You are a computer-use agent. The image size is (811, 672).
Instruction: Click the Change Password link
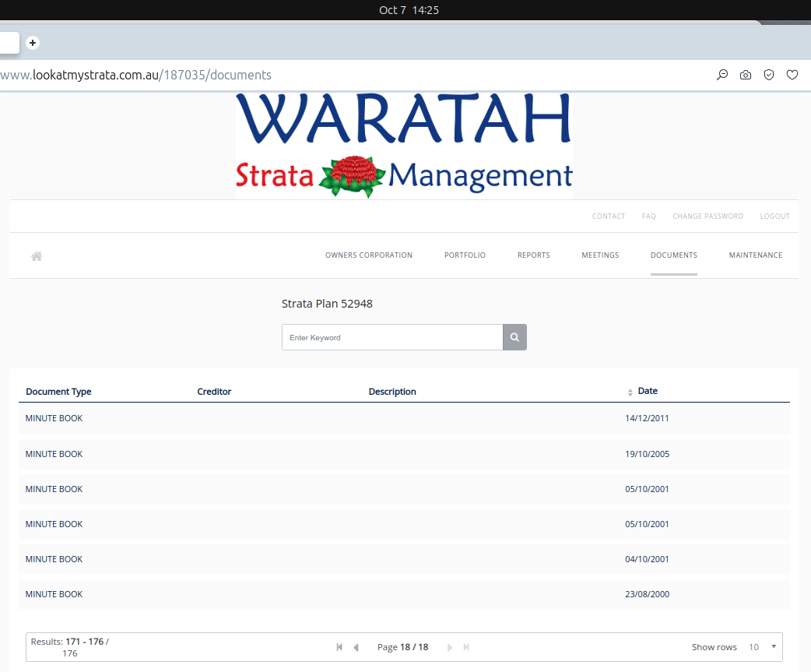[x=707, y=216]
